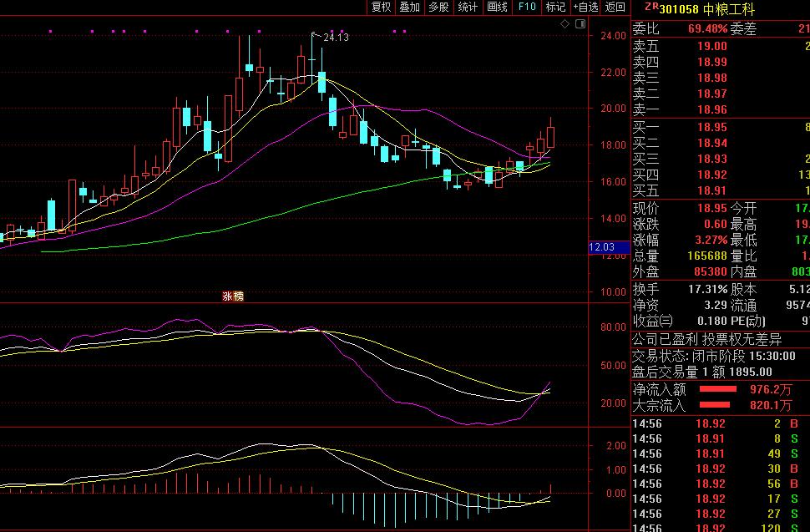Image resolution: width=810 pixels, height=532 pixels.
Task: Click the 收益(三) earnings label
Action: [x=652, y=320]
